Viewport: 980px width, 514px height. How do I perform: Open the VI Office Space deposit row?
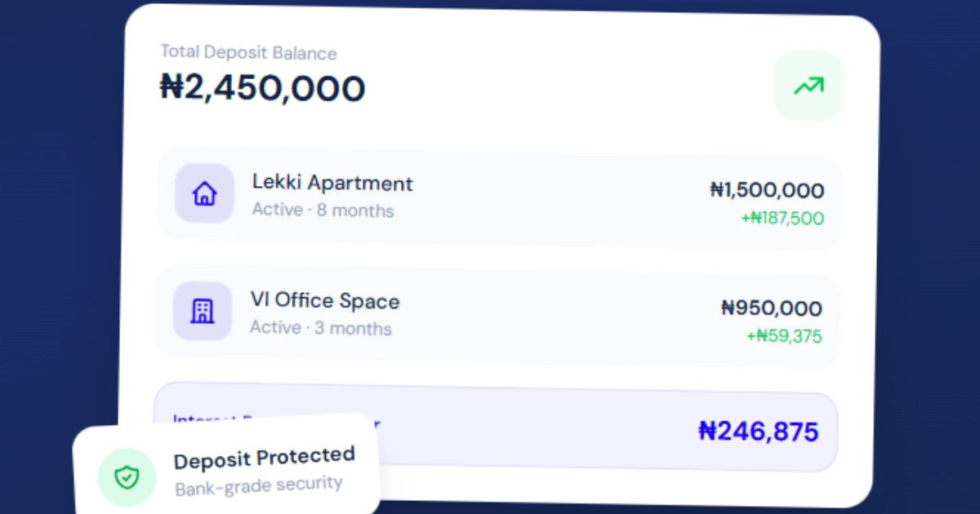coord(498,311)
